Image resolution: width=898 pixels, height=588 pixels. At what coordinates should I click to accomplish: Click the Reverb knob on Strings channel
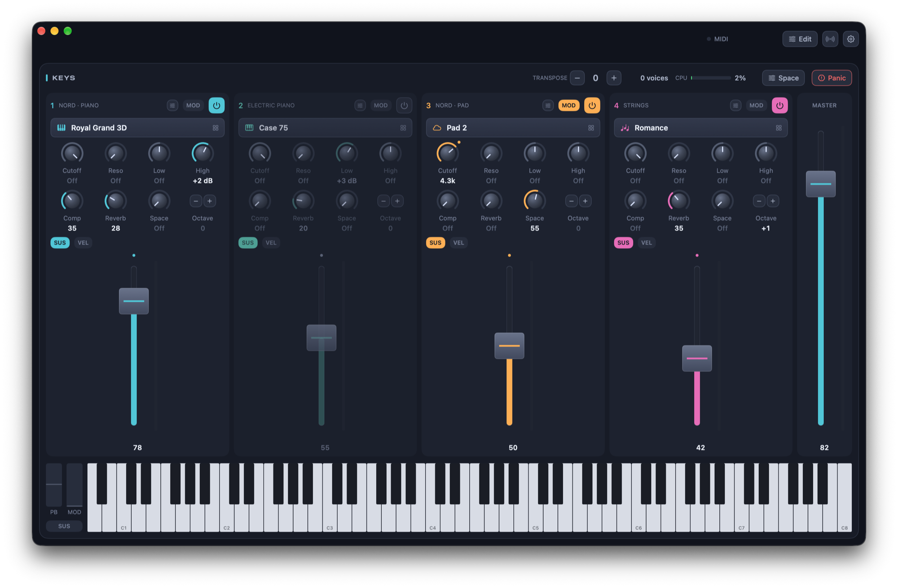(x=678, y=201)
